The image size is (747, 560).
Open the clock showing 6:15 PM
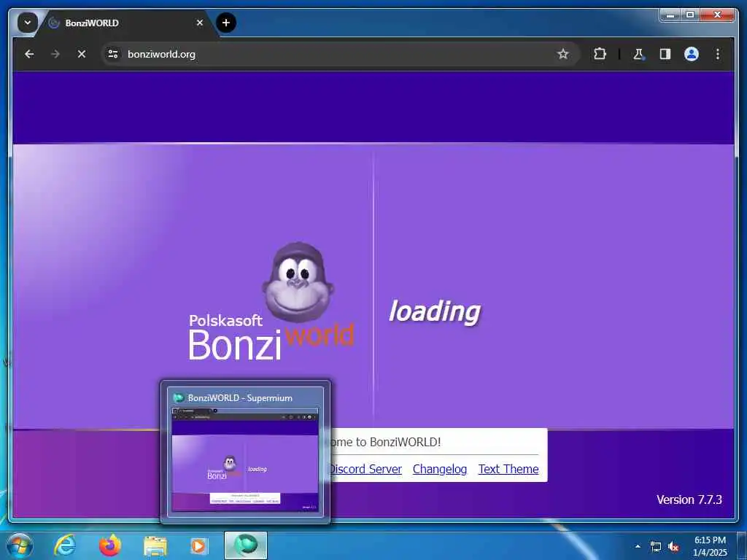click(710, 546)
